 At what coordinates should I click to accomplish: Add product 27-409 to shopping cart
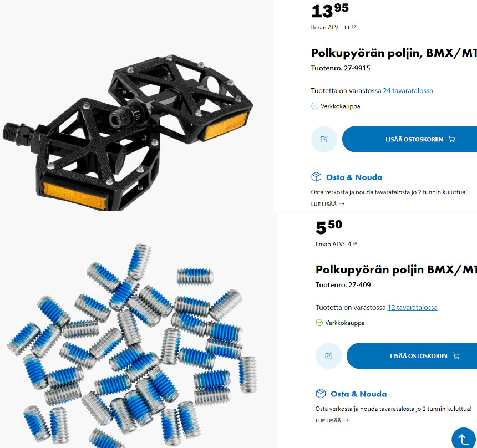point(412,356)
